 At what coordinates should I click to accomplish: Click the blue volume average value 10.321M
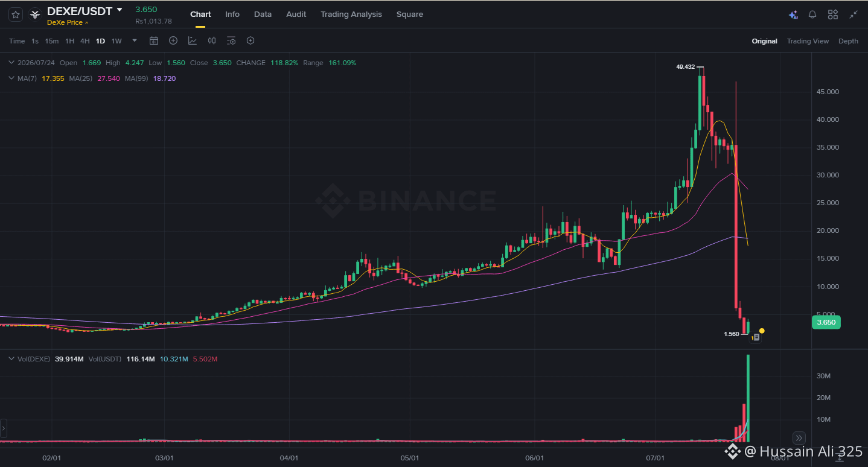pos(173,359)
